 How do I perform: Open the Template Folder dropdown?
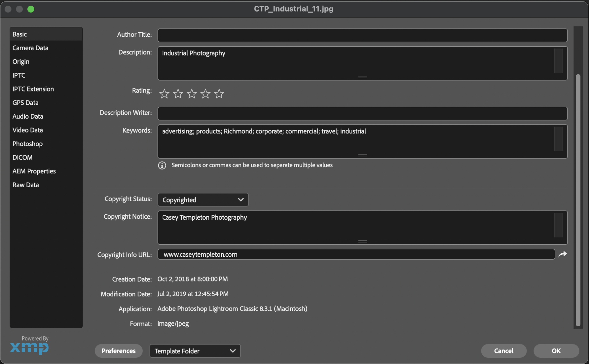click(x=194, y=351)
